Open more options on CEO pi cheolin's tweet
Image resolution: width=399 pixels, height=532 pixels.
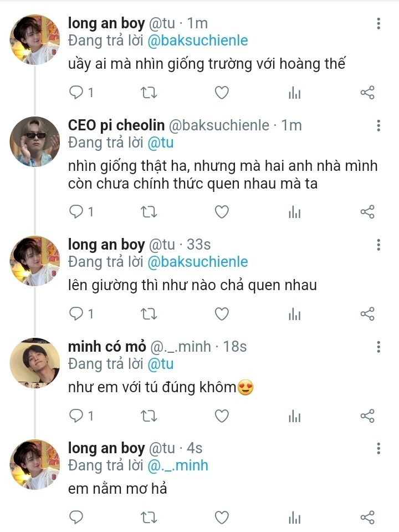pos(378,125)
